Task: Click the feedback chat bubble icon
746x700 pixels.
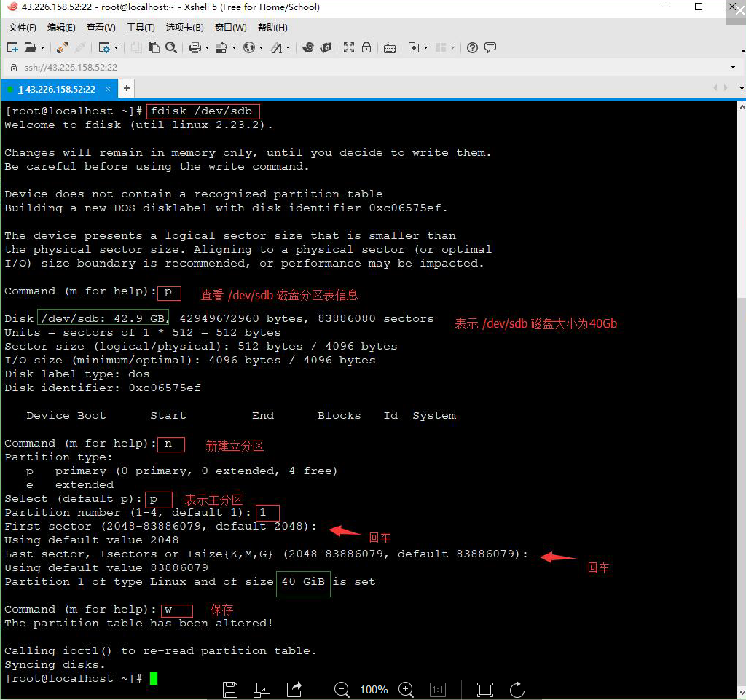Action: click(x=490, y=47)
